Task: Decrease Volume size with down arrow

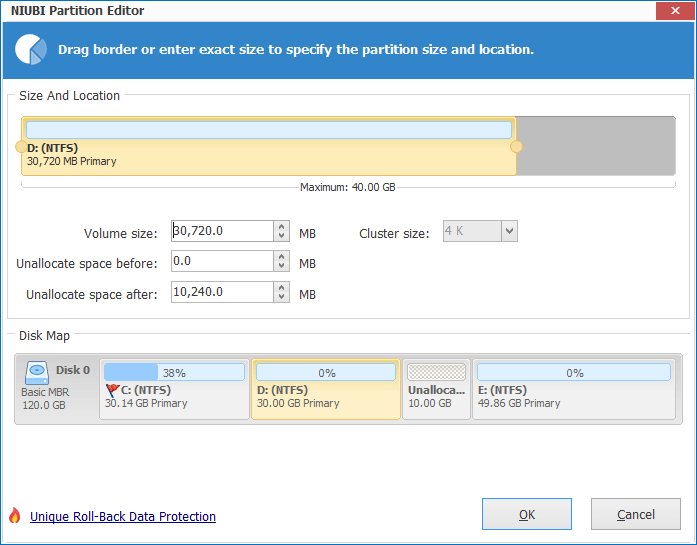Action: (x=281, y=236)
